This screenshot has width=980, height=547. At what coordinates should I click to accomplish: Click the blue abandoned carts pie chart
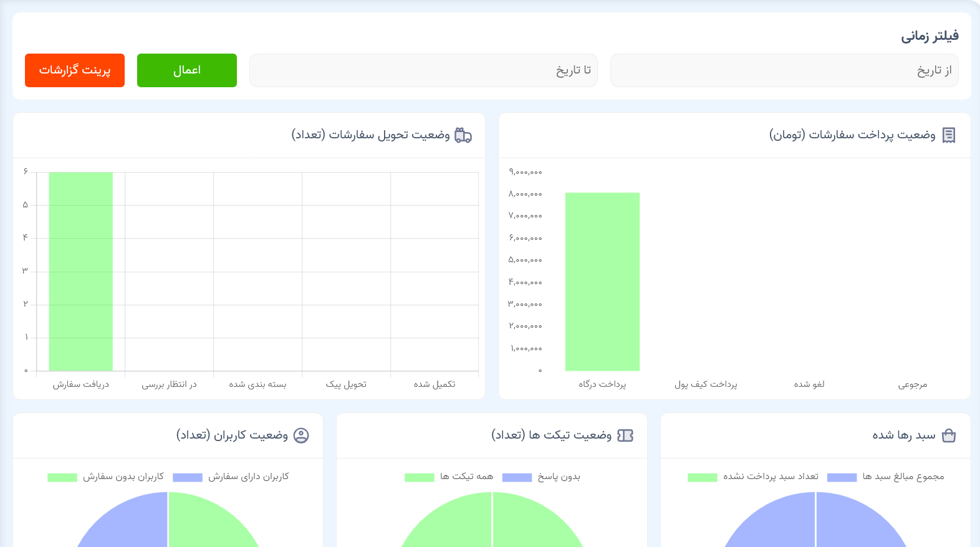815,526
